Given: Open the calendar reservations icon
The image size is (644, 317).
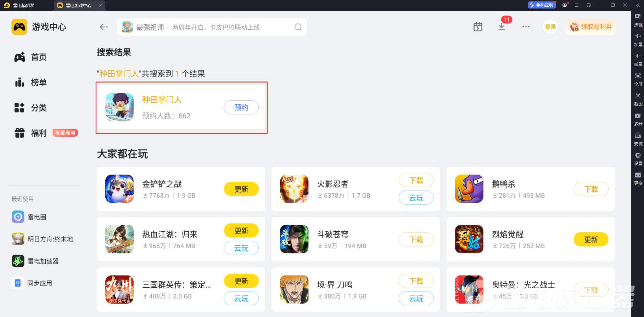Looking at the screenshot, I should pyautogui.click(x=478, y=27).
